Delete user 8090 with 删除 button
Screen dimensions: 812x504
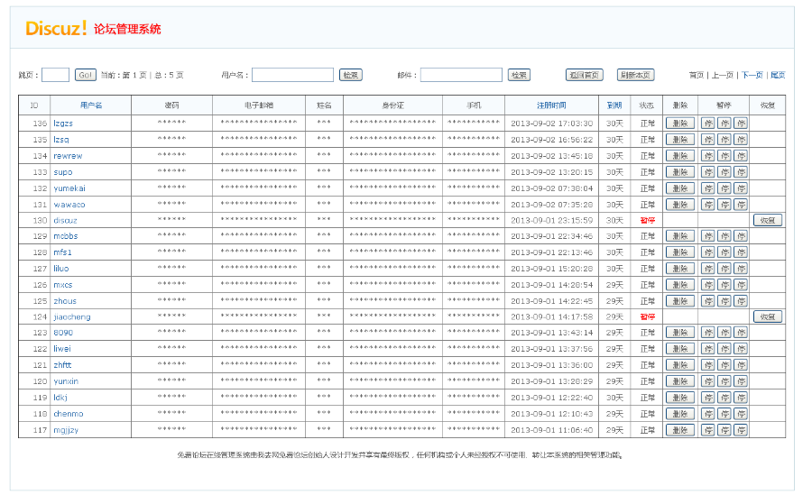(x=680, y=332)
